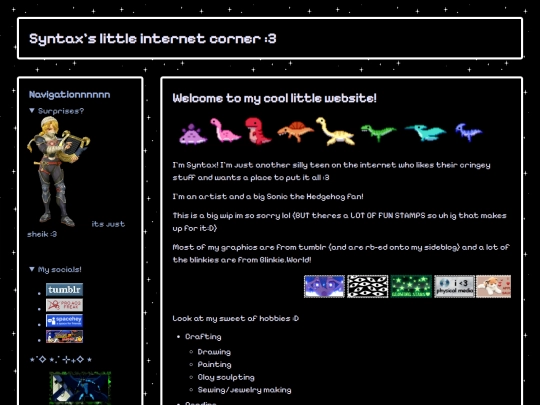
Task: Click the paragraph starting "I'm Syntax!"
Action: pos(331,171)
